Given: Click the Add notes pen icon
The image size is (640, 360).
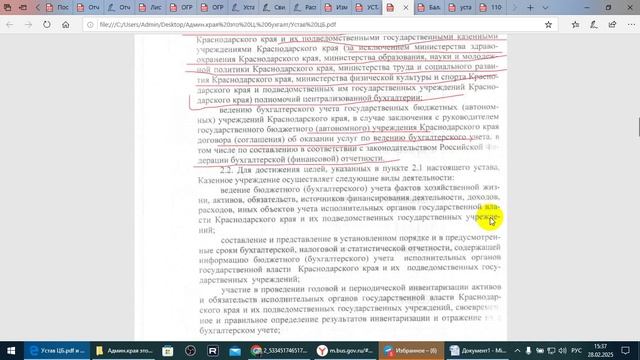Looking at the screenshot, I should click(x=594, y=24).
